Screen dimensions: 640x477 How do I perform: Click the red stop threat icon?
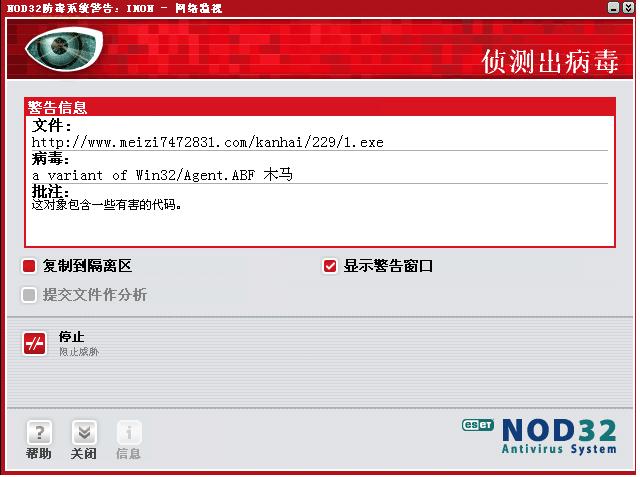(x=35, y=344)
